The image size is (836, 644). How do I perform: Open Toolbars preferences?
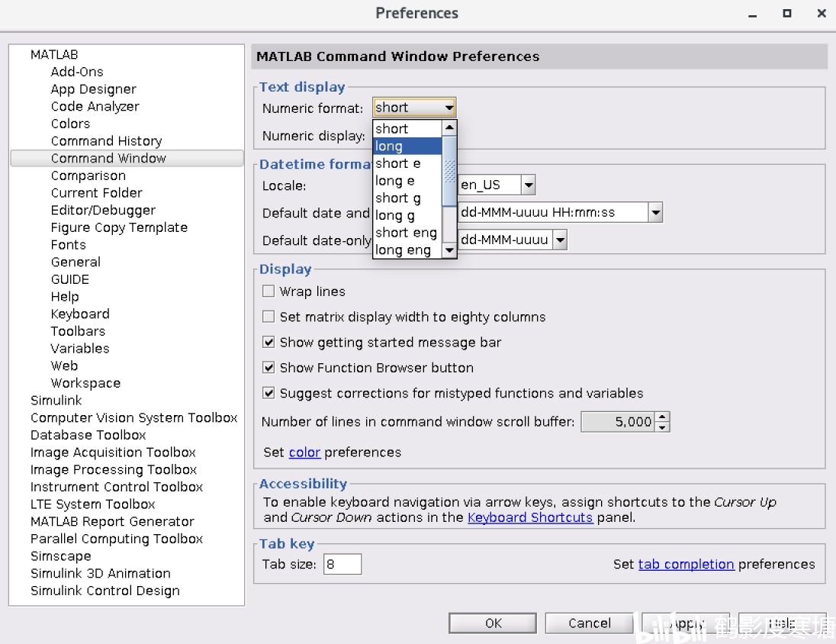(78, 331)
